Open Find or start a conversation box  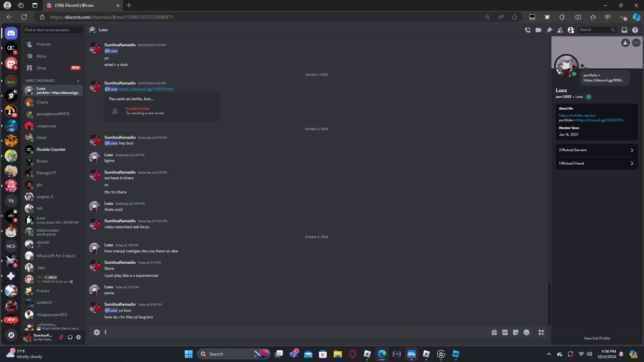(53, 30)
